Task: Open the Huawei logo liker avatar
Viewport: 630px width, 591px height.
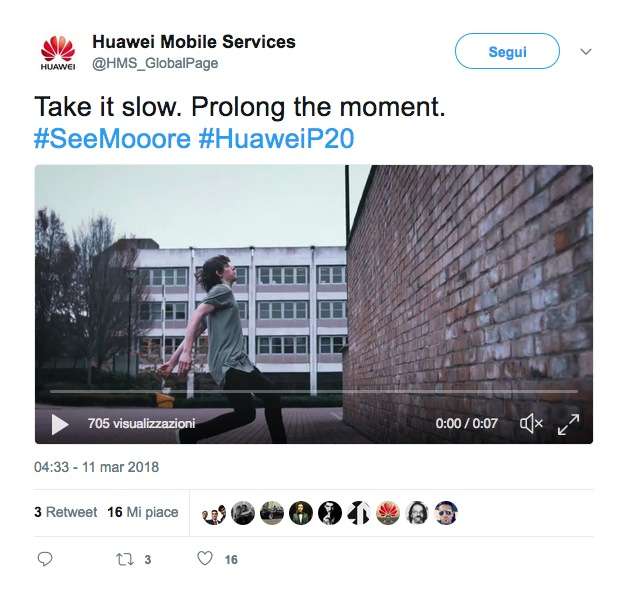Action: (388, 513)
